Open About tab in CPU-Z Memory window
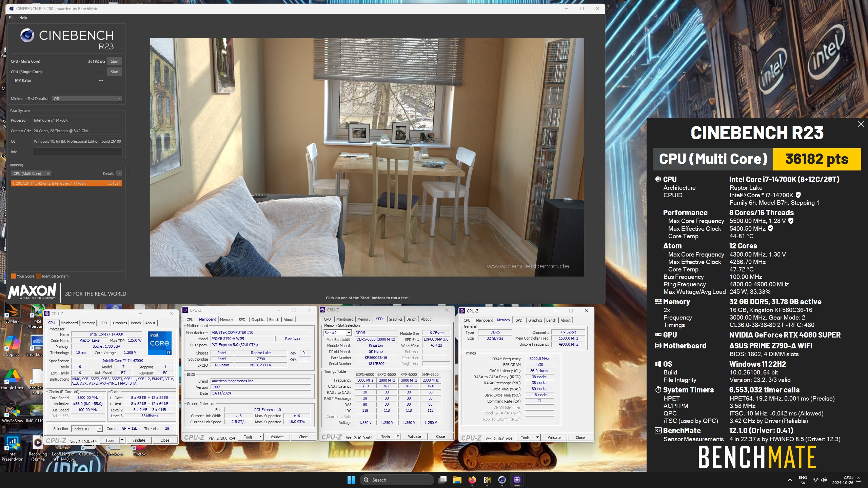This screenshot has width=868, height=488. pyautogui.click(x=565, y=320)
